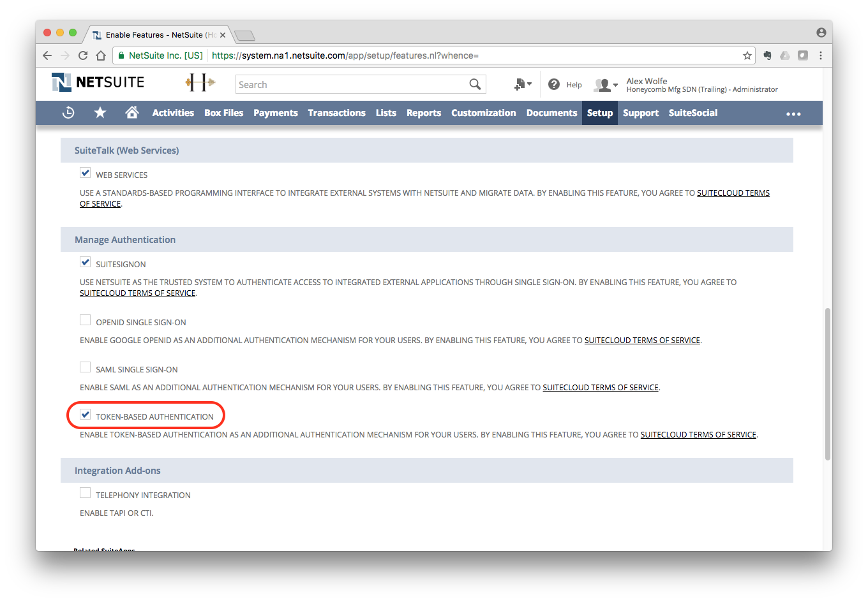Open a new browser tab
868x602 pixels.
click(x=244, y=35)
